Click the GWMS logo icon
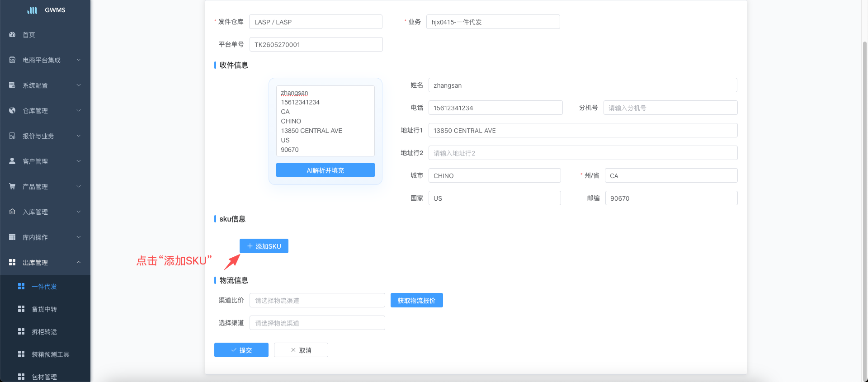The image size is (868, 382). 32,10
